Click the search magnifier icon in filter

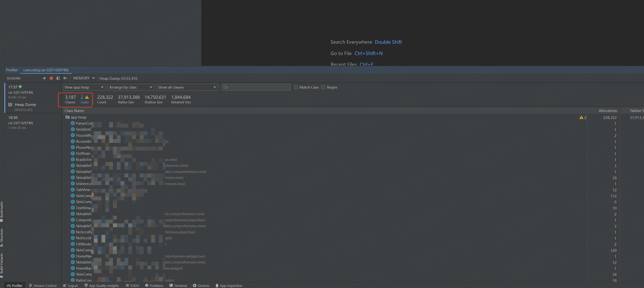[226, 87]
